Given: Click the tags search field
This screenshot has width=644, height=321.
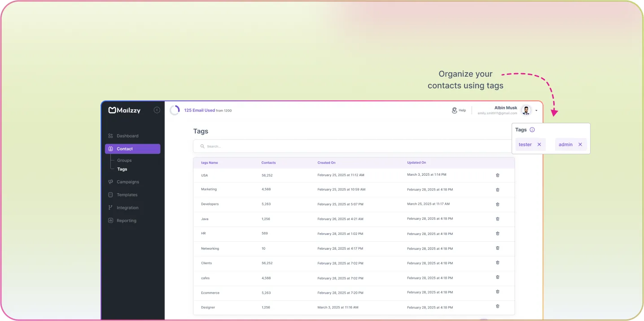Looking at the screenshot, I should [314, 146].
